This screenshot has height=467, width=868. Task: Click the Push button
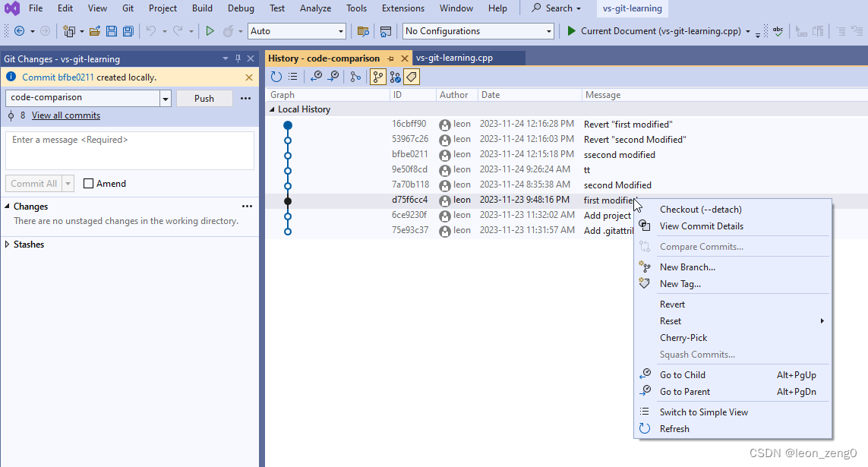[x=204, y=99]
